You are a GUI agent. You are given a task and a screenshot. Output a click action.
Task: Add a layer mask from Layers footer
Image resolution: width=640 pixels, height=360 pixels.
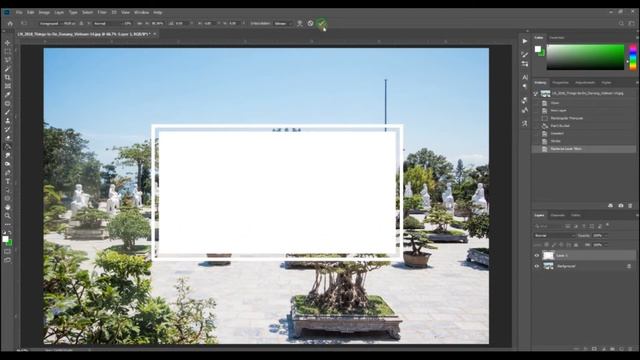(x=594, y=349)
